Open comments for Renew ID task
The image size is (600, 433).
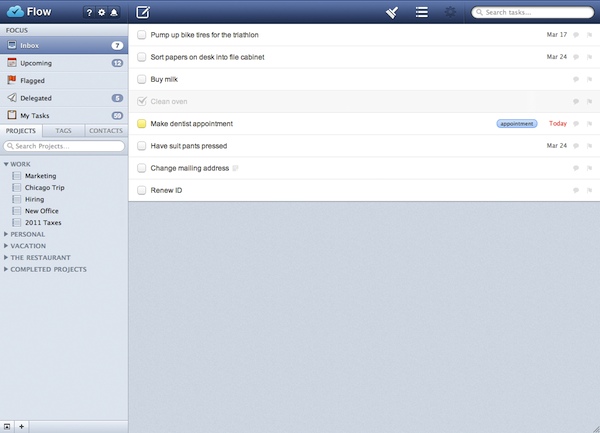pos(576,190)
